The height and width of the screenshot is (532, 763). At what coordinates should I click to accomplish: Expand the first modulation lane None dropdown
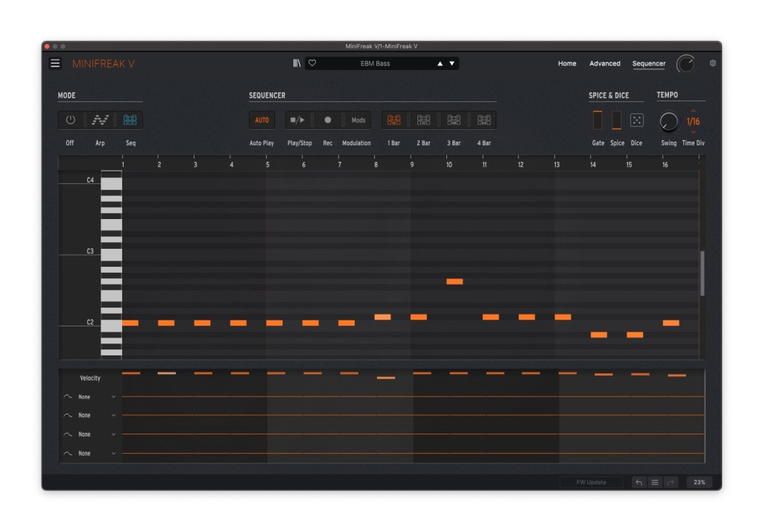click(113, 397)
